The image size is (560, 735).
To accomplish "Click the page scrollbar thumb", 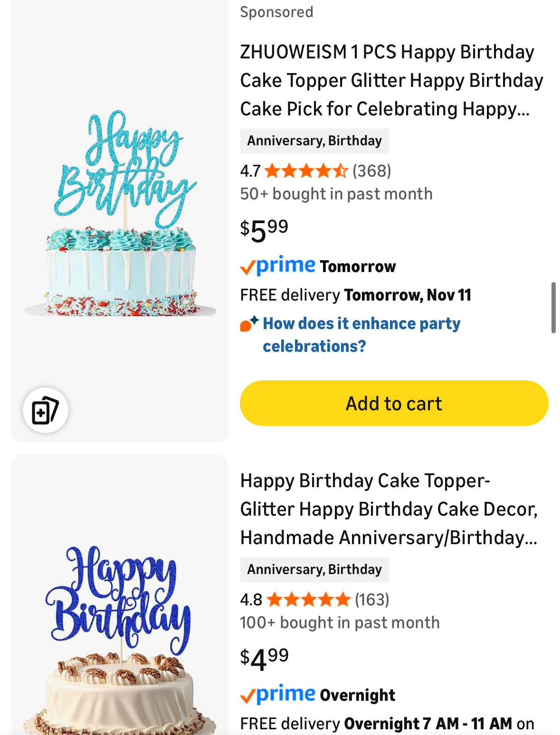I will (553, 307).
